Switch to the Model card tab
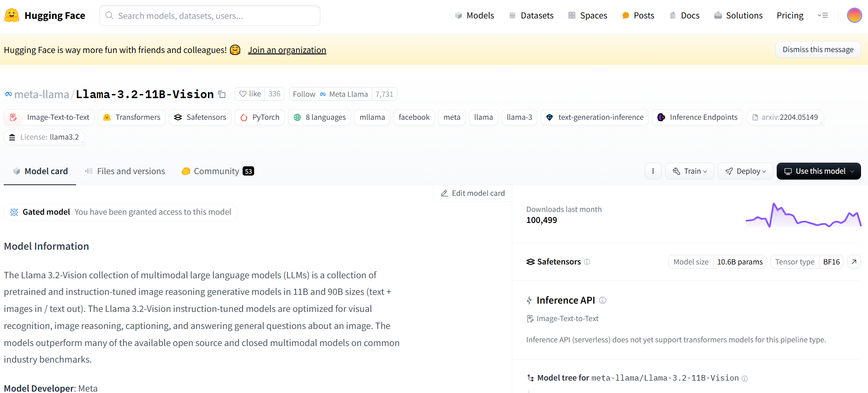The height and width of the screenshot is (393, 868). click(x=40, y=171)
